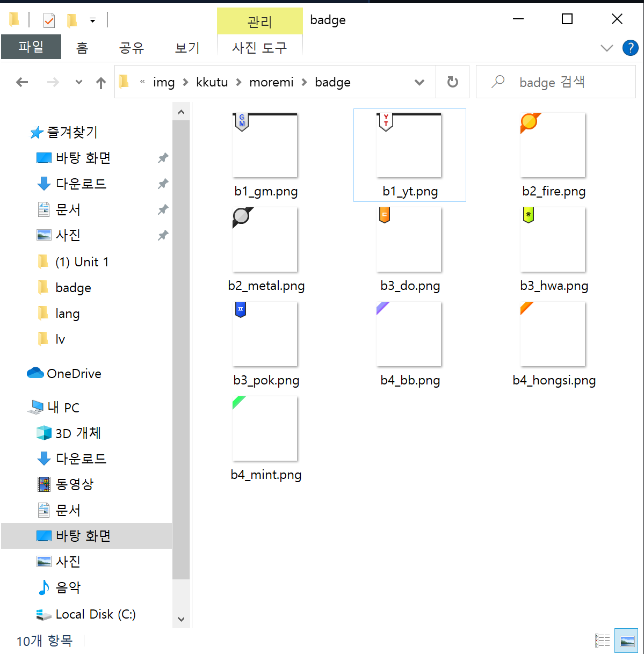Open 3D 개체 under 내 PC

[x=68, y=433]
